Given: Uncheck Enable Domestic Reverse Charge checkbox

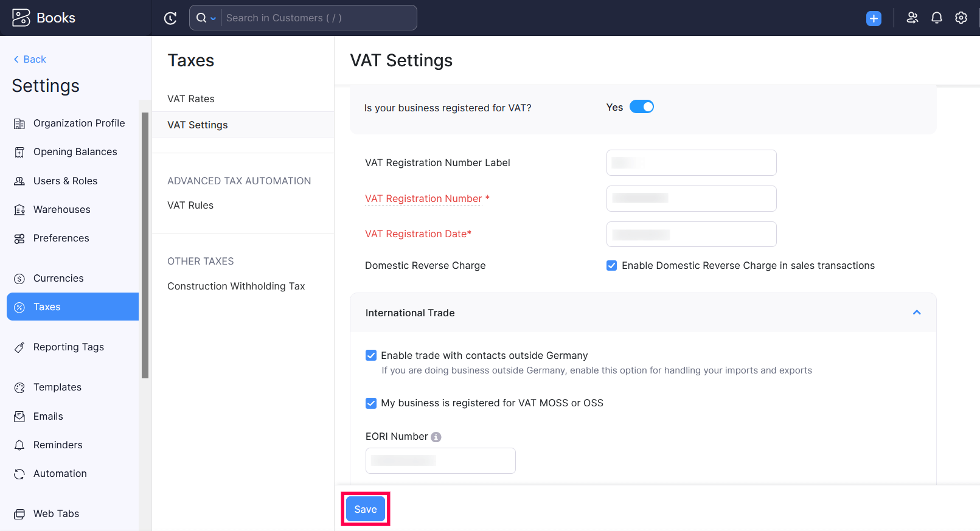Looking at the screenshot, I should click(x=611, y=266).
